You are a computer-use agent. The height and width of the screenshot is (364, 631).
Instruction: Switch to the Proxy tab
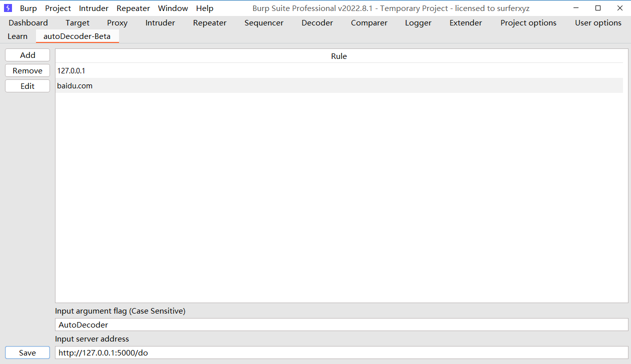point(117,22)
